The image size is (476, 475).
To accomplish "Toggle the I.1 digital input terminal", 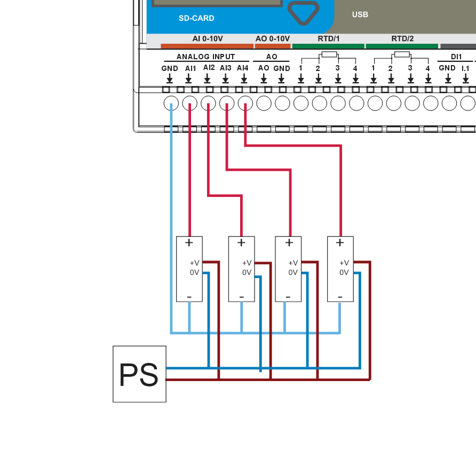I will (x=467, y=104).
